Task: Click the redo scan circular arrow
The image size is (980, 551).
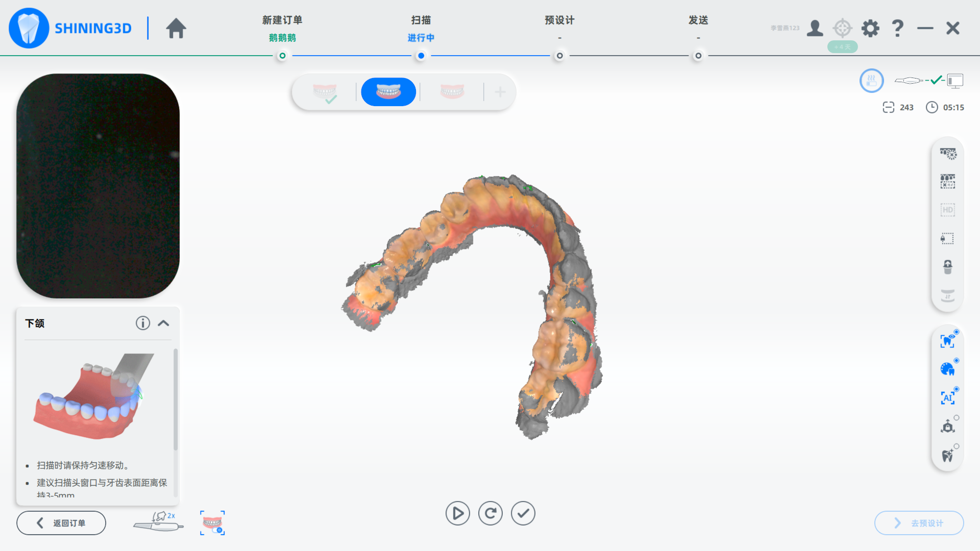Action: pos(490,513)
